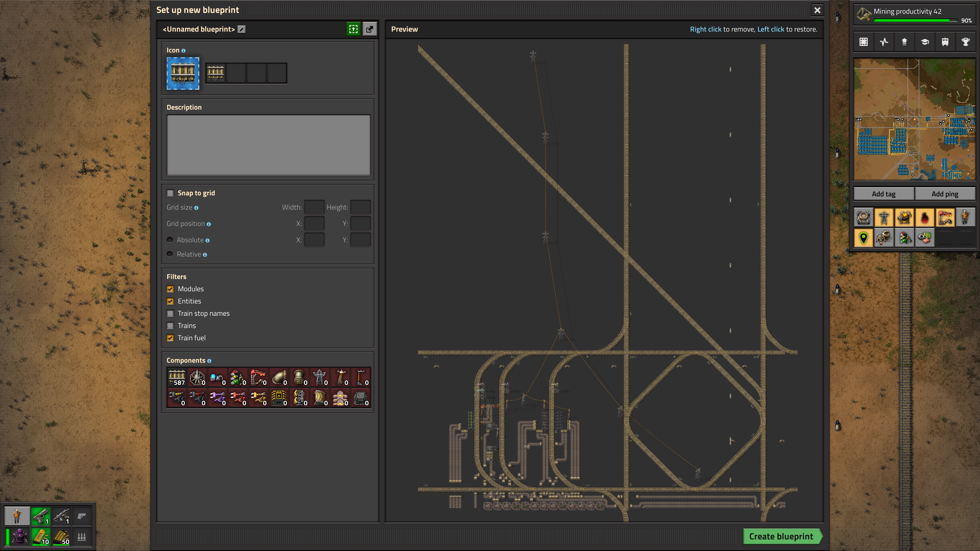Click the info icon beside Components

[x=209, y=361]
